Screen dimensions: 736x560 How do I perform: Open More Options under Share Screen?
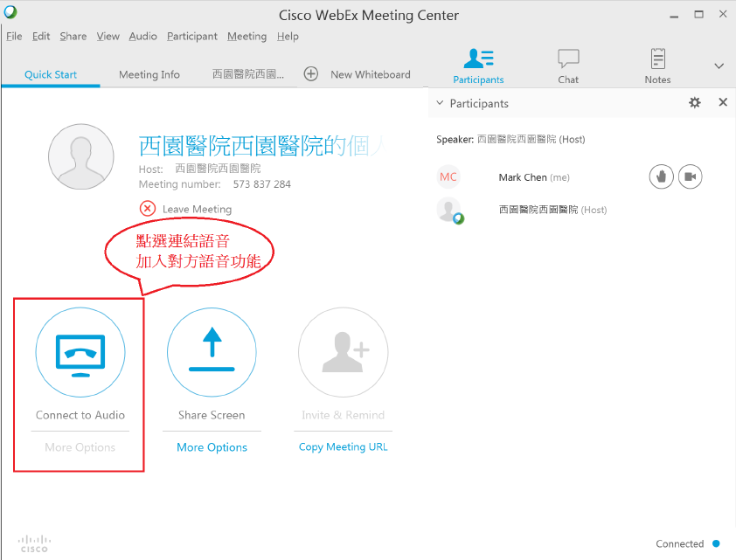212,447
